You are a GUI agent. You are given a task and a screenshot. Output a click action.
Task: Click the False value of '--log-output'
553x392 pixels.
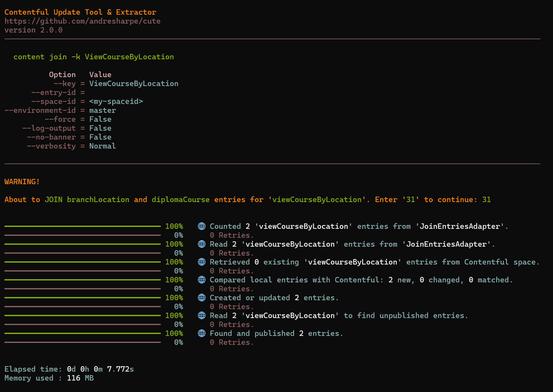click(100, 128)
